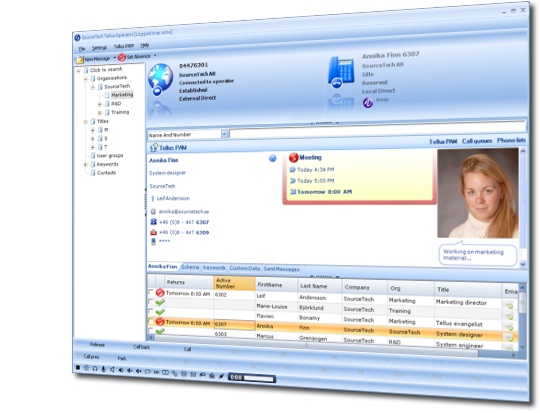Tick the checkbox in Marie-Louise Björklund's row
The width and height of the screenshot is (540, 413).
[x=150, y=302]
